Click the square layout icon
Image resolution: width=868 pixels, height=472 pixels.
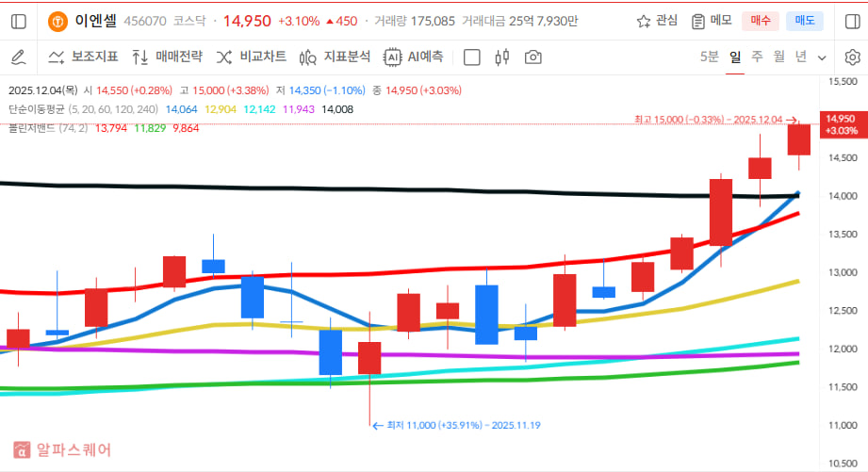click(x=472, y=57)
